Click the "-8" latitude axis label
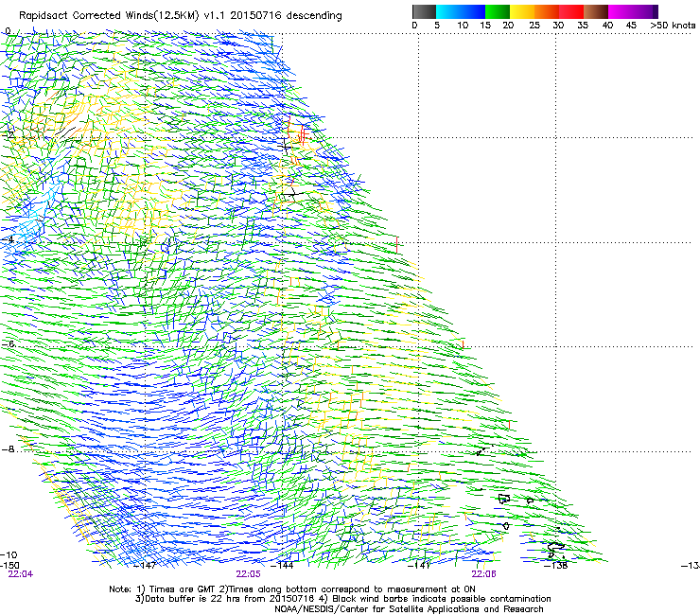The height and width of the screenshot is (615, 700). coord(8,449)
